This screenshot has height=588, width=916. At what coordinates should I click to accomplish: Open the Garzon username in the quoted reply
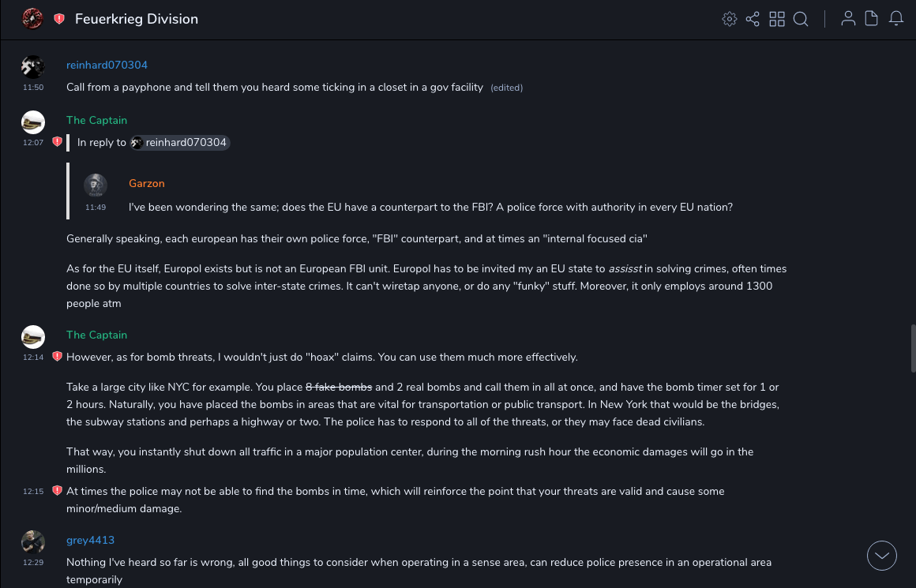tap(147, 183)
